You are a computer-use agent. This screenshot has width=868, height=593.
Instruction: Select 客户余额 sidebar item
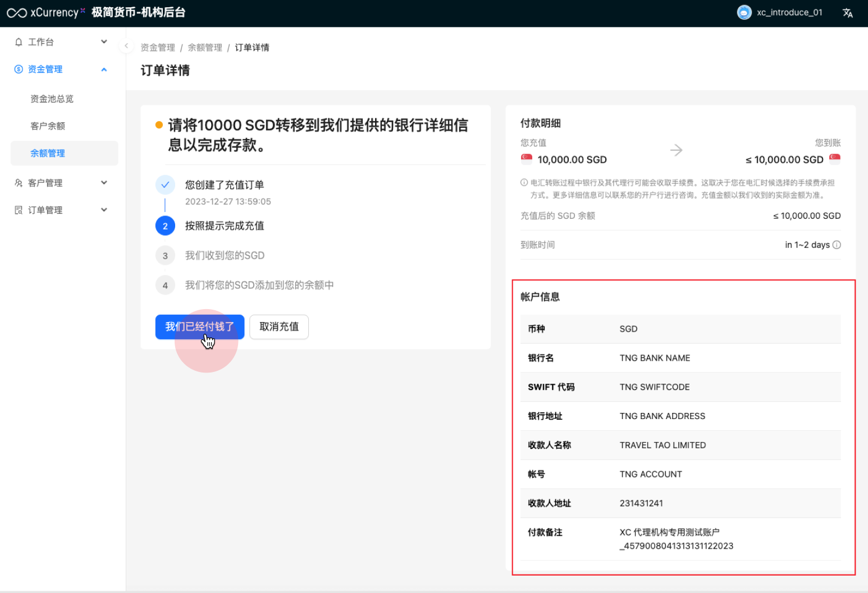click(x=48, y=126)
